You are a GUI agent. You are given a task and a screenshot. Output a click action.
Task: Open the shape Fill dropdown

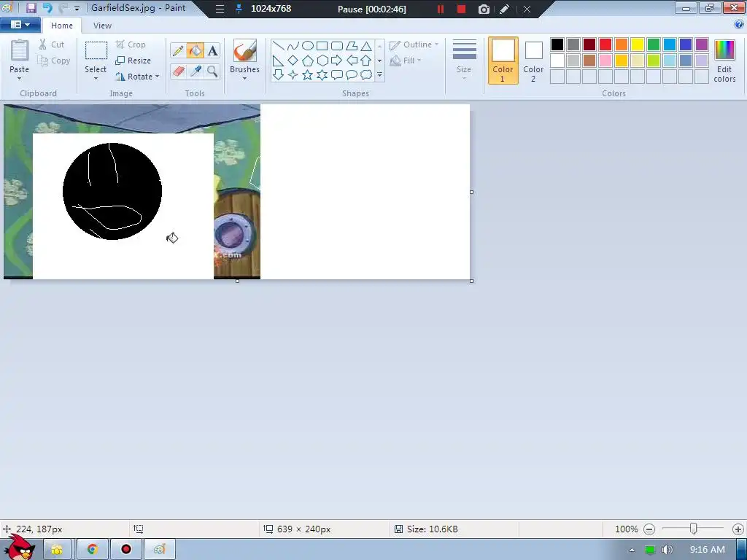coord(406,61)
